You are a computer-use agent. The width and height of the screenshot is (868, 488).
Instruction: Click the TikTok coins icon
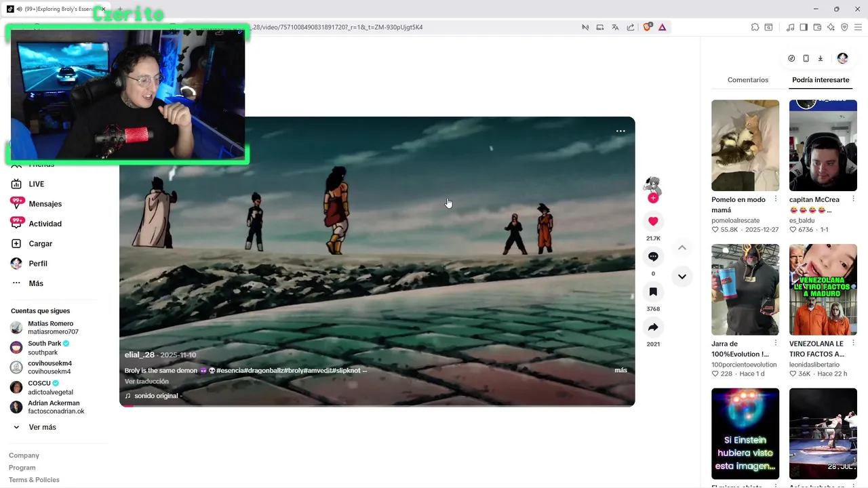pos(791,58)
